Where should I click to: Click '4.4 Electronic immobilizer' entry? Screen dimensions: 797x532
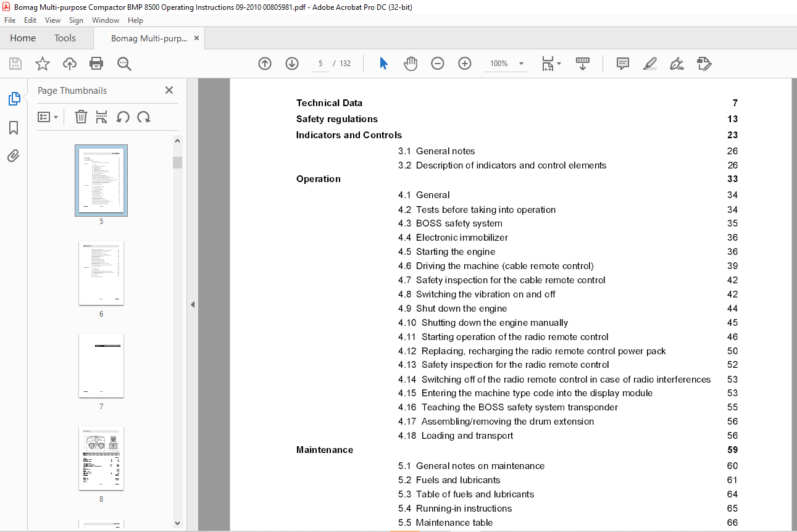click(453, 238)
